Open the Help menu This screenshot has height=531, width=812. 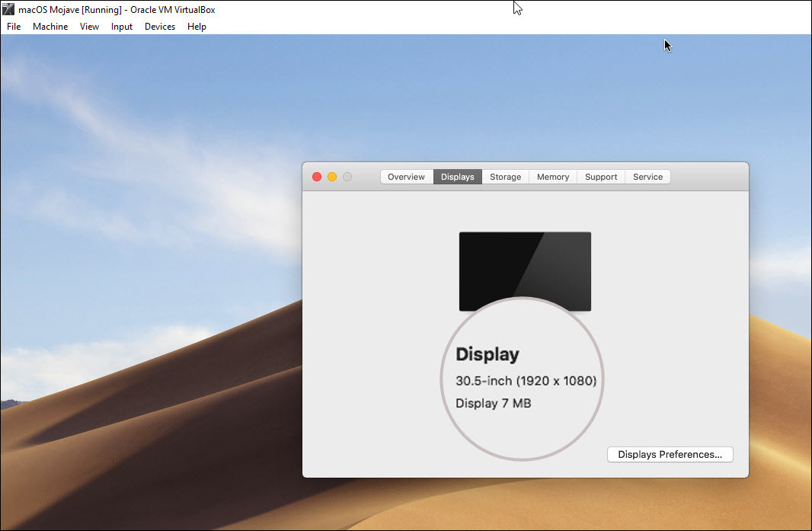click(197, 27)
